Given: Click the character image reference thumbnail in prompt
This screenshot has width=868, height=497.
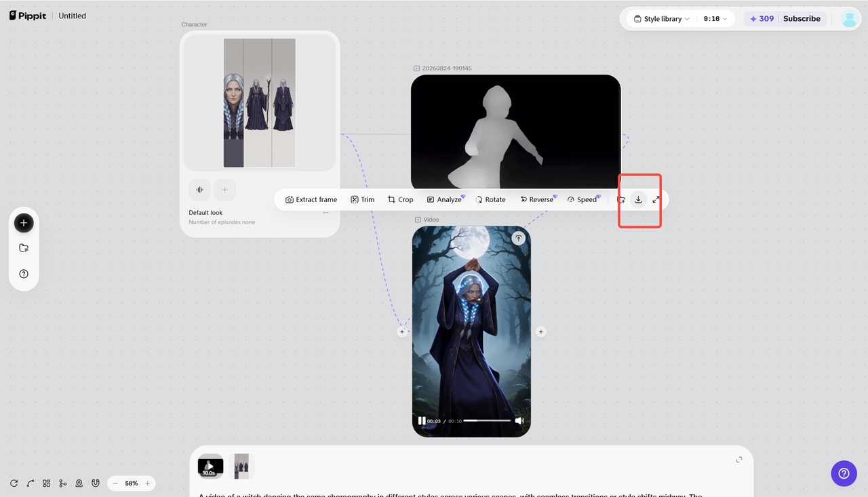Looking at the screenshot, I should (241, 466).
